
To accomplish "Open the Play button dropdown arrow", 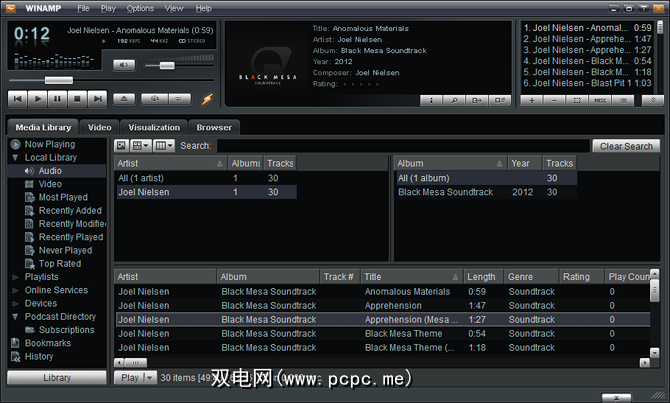I will [x=150, y=378].
